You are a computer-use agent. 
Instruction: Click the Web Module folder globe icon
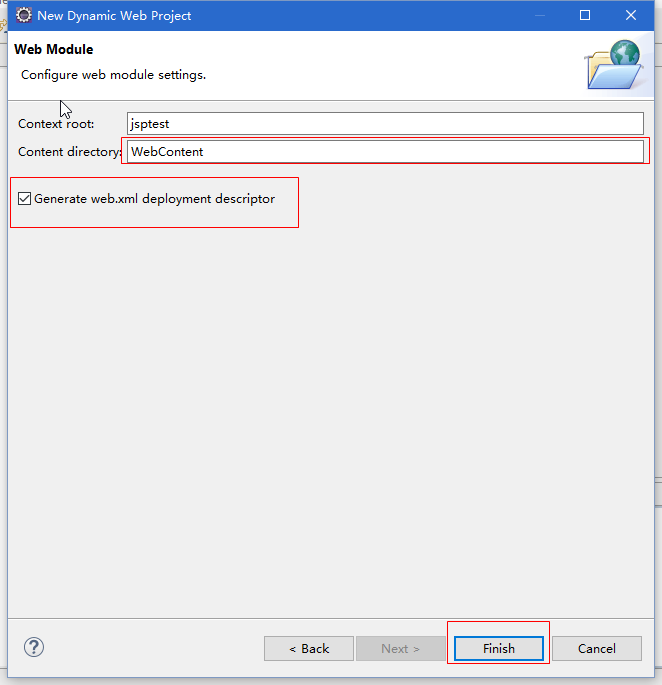pos(614,65)
